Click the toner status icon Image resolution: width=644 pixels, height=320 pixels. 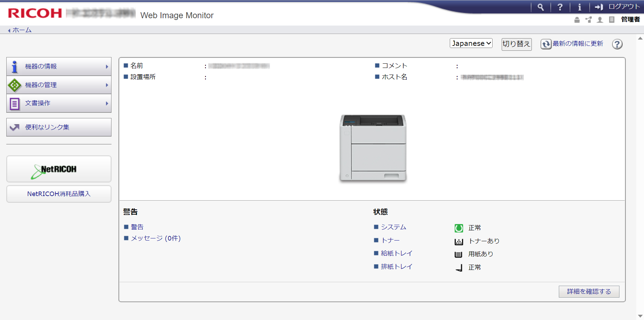click(459, 242)
